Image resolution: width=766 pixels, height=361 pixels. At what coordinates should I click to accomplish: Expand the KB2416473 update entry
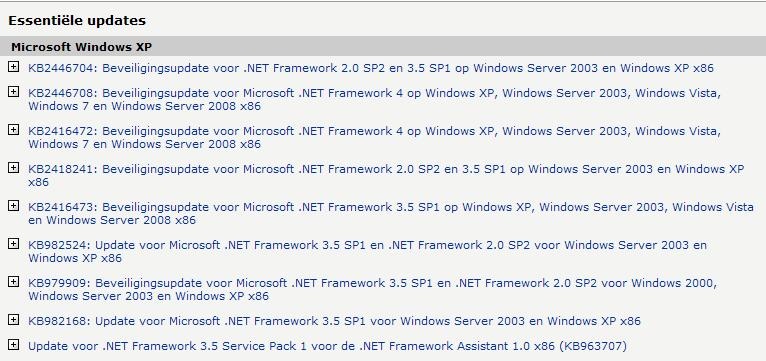point(14,206)
